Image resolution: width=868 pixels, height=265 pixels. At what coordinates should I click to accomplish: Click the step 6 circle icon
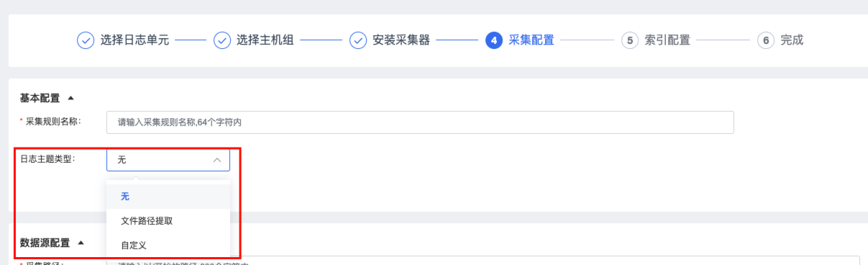point(766,40)
